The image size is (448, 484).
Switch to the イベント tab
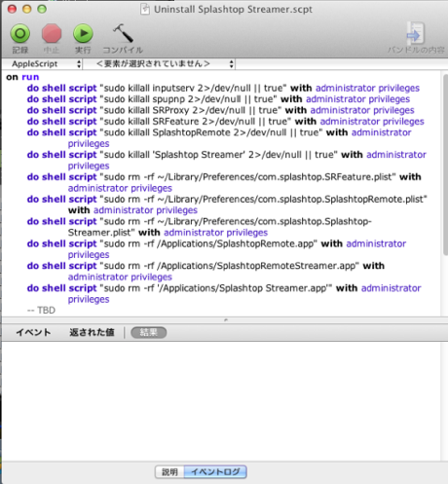(x=33, y=332)
